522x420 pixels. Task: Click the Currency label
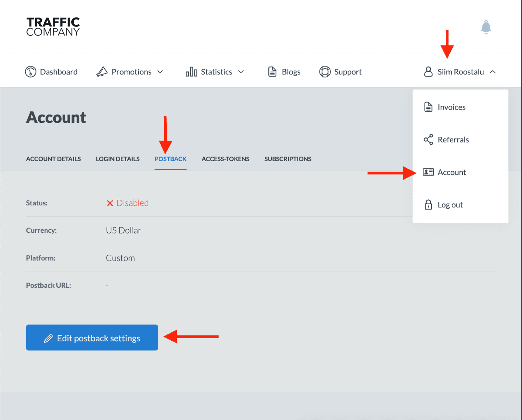click(x=41, y=230)
